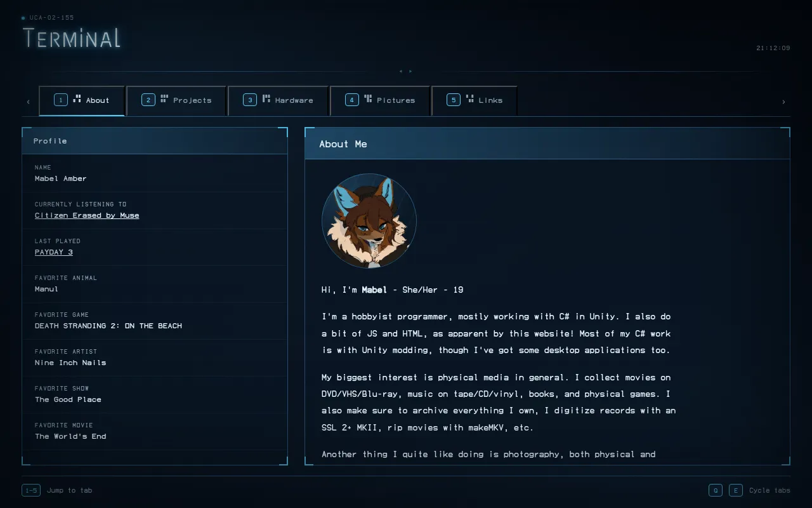
Task: Click the number 2 key badge
Action: point(148,100)
